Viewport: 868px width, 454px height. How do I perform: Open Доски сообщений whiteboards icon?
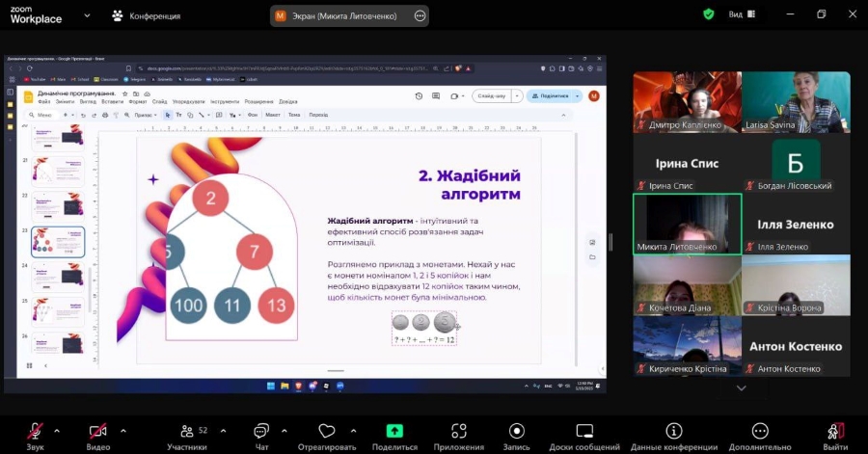583,432
